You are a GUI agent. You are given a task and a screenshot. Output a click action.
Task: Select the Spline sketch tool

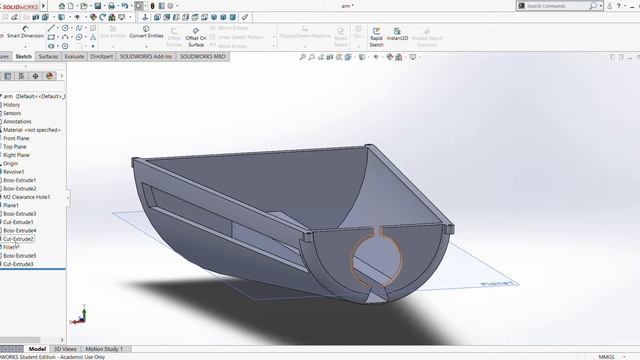click(x=79, y=28)
